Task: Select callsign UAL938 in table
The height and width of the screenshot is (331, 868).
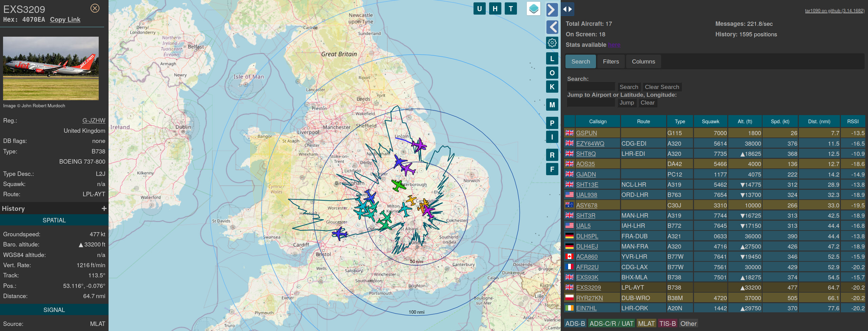Action: pos(586,195)
